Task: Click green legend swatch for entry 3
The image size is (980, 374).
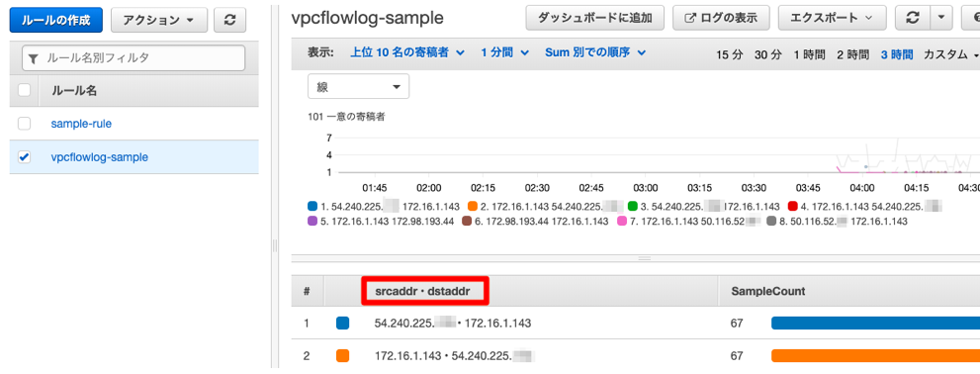Action: coord(633,206)
